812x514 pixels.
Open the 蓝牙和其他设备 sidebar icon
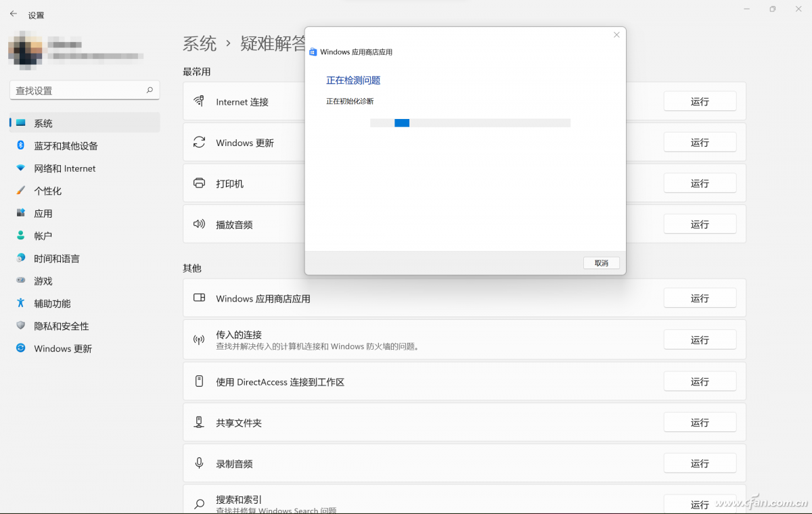tap(20, 145)
